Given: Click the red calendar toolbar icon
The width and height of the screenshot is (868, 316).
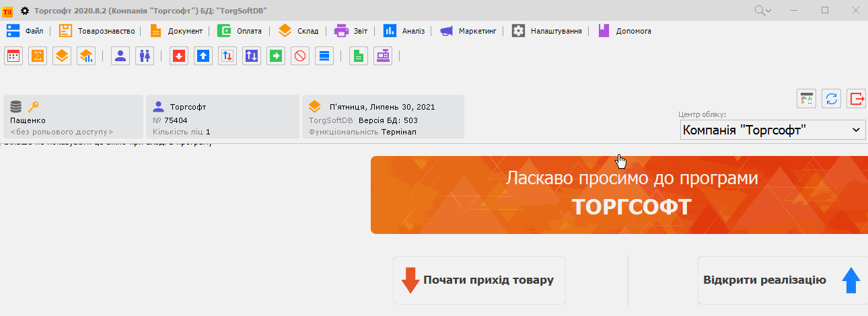Looking at the screenshot, I should (x=13, y=56).
